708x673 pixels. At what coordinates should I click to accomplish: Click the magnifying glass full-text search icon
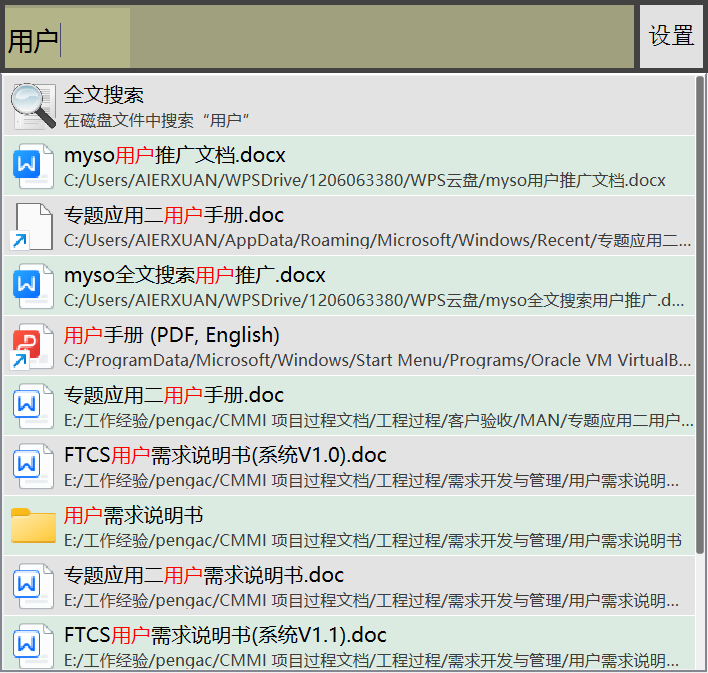tap(33, 106)
